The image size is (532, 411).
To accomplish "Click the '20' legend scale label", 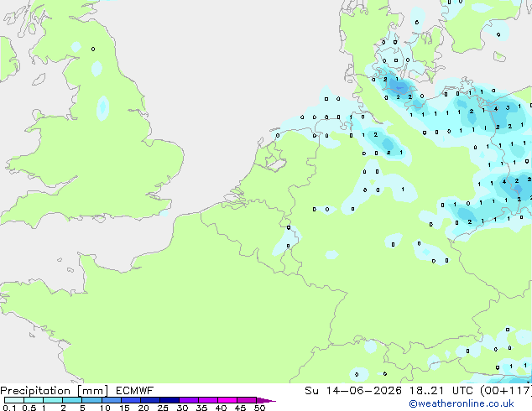I will point(143,408).
